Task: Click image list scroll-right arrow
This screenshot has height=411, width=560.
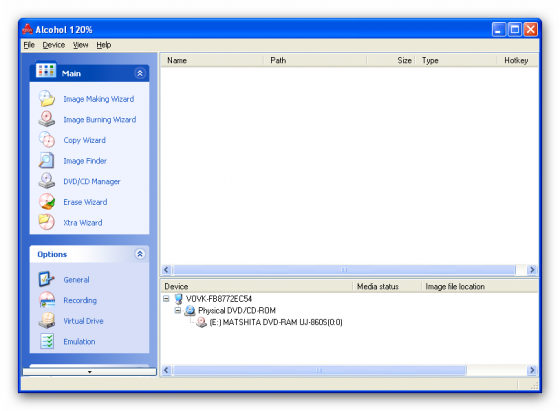Action: 532,270
